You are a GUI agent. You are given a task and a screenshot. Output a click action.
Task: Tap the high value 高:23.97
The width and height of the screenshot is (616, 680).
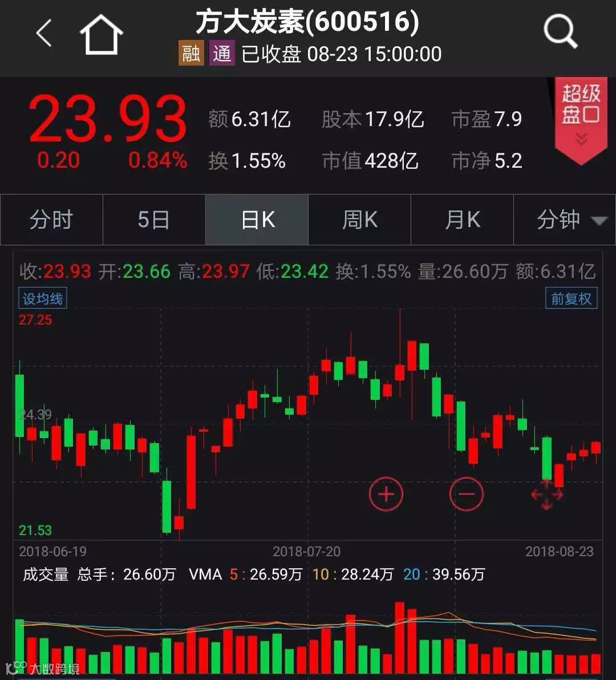(x=214, y=272)
